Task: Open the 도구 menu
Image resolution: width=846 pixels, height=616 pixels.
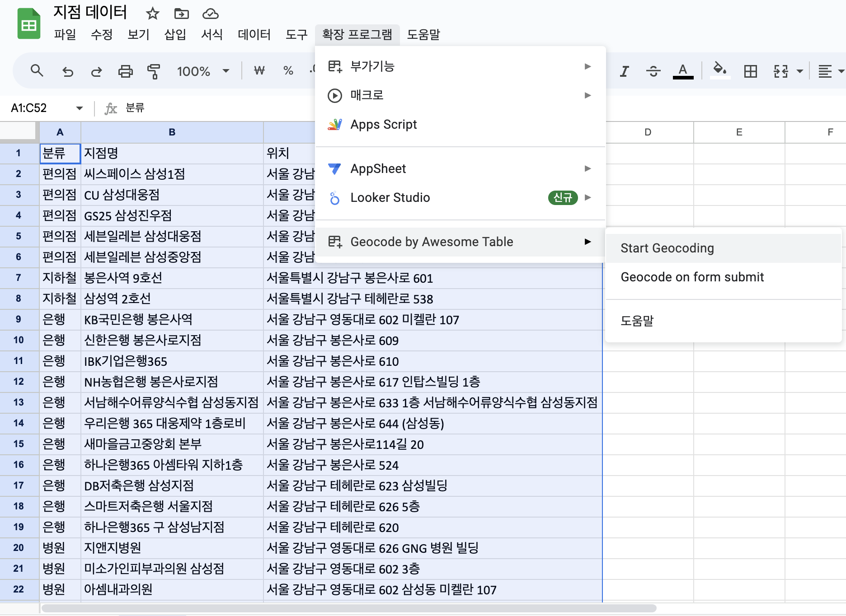Action: point(296,34)
